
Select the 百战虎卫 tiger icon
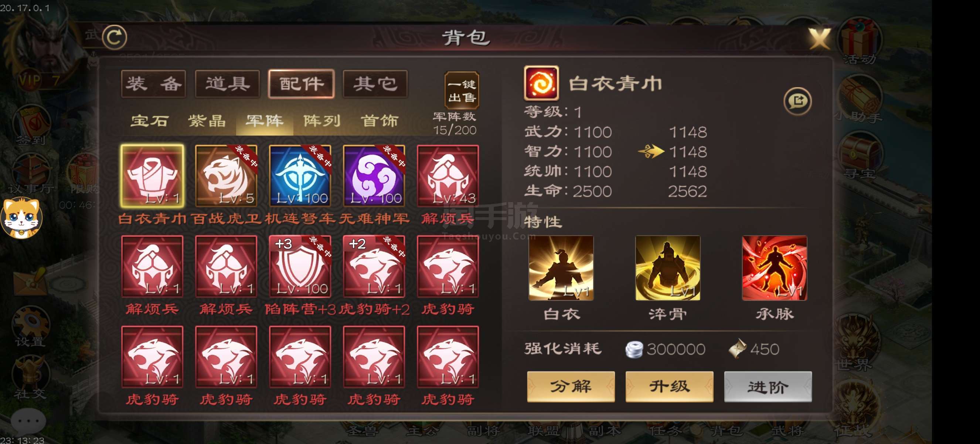click(226, 176)
